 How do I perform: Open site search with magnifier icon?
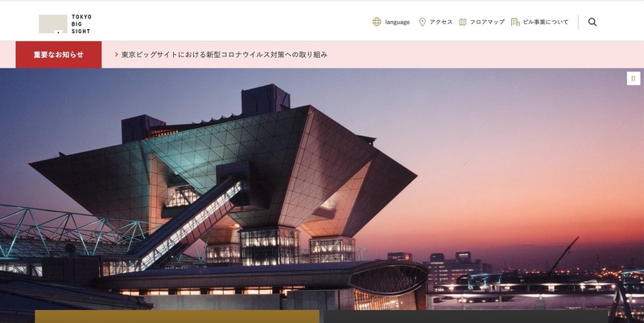click(x=592, y=23)
